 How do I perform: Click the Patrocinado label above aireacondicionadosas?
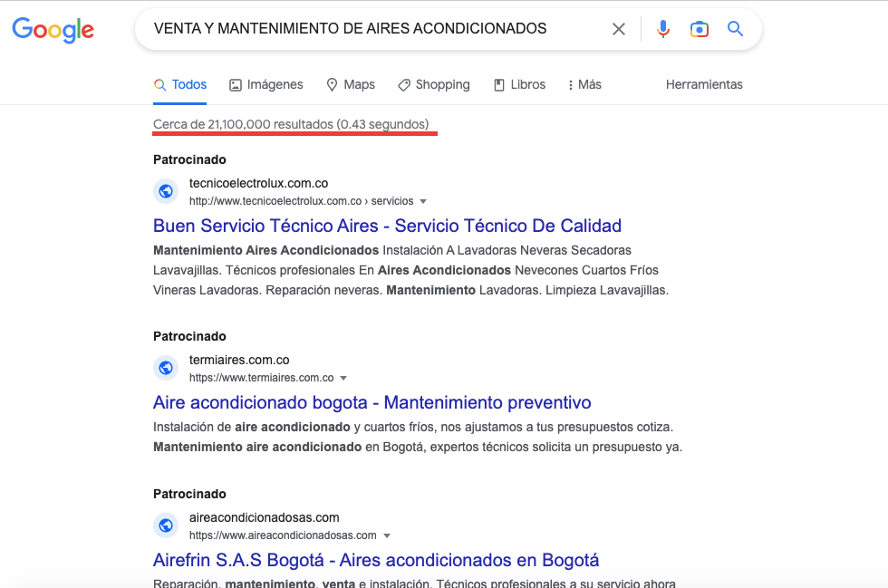click(189, 494)
